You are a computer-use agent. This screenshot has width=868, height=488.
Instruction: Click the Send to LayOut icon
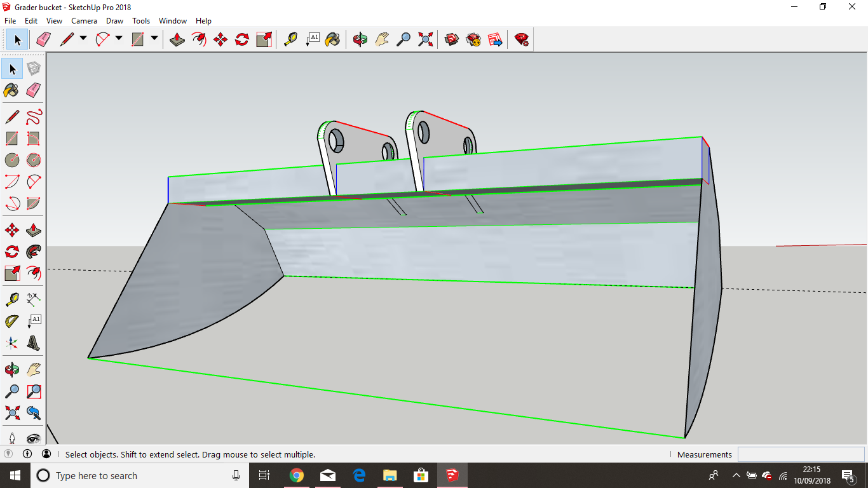click(x=495, y=39)
